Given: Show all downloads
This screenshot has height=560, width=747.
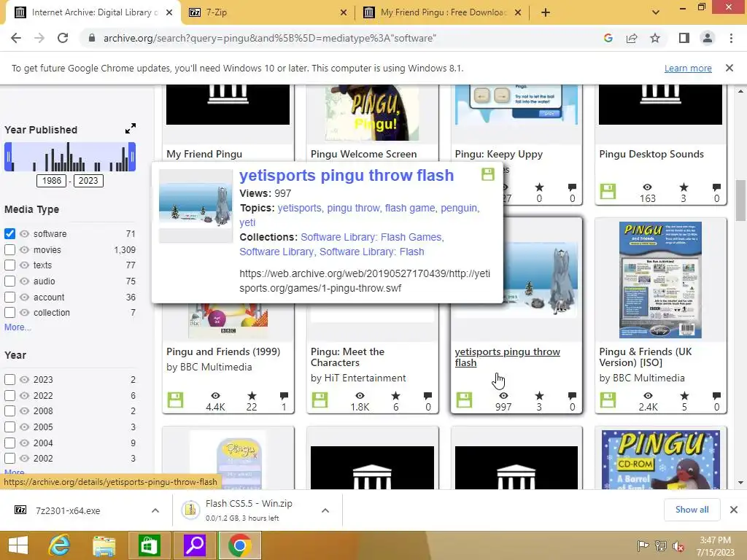Looking at the screenshot, I should tap(692, 510).
